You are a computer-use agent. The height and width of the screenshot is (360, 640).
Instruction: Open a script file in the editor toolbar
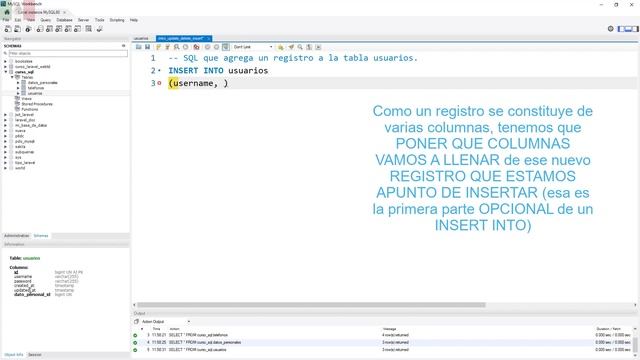[139, 47]
